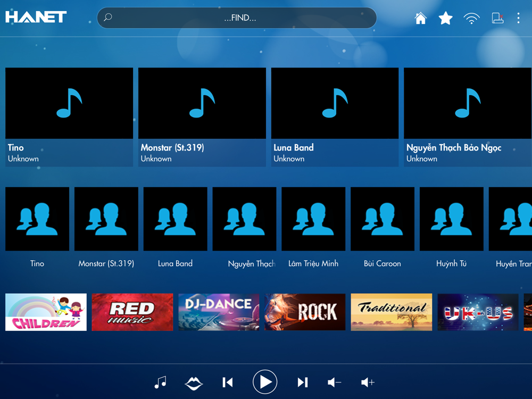Open the music note song list icon
The height and width of the screenshot is (399, 532).
(160, 383)
